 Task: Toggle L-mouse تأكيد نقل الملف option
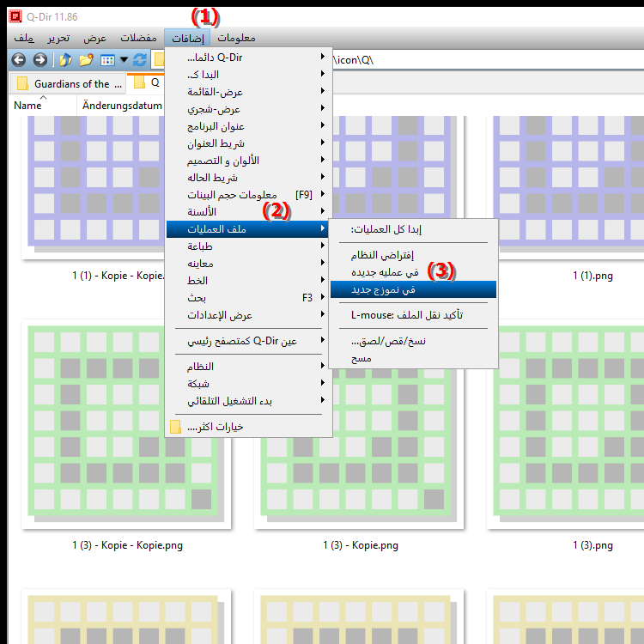(413, 315)
